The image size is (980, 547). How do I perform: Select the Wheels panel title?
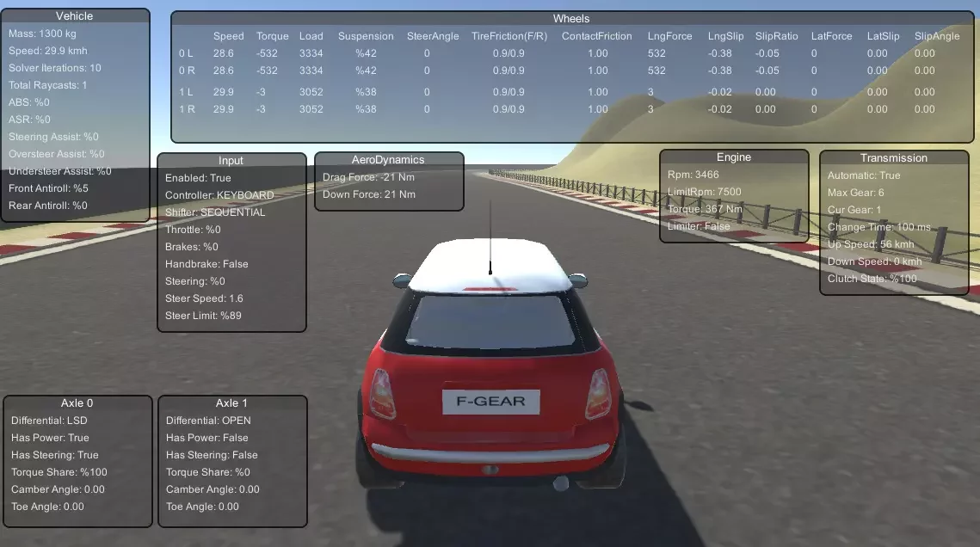(571, 19)
